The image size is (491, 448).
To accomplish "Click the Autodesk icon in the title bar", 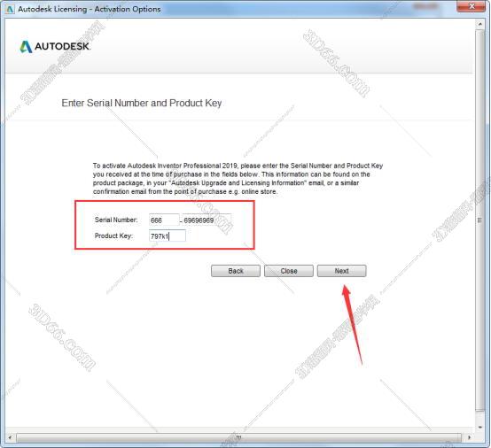I will pos(10,9).
